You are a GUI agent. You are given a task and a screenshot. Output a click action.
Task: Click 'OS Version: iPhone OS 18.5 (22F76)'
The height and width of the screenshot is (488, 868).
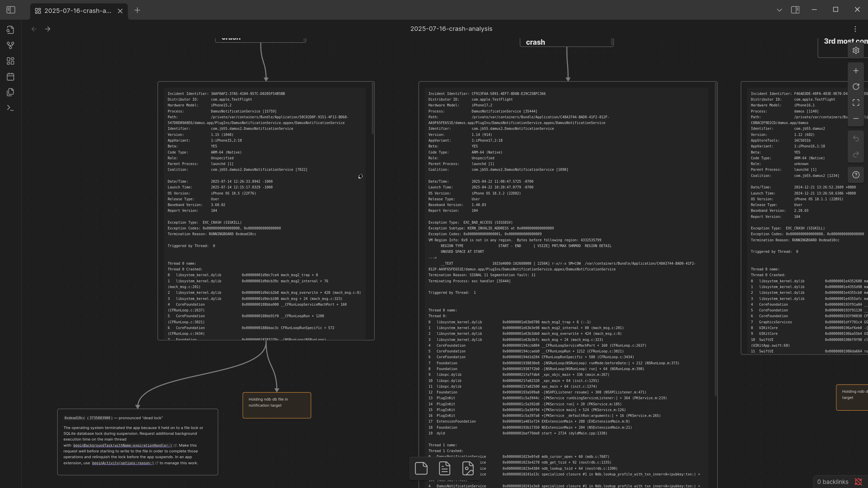[212, 193]
